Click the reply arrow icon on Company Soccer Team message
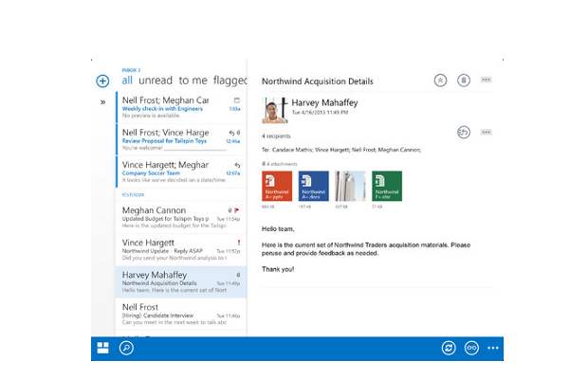Image resolution: width=588 pixels, height=379 pixels. tap(237, 165)
